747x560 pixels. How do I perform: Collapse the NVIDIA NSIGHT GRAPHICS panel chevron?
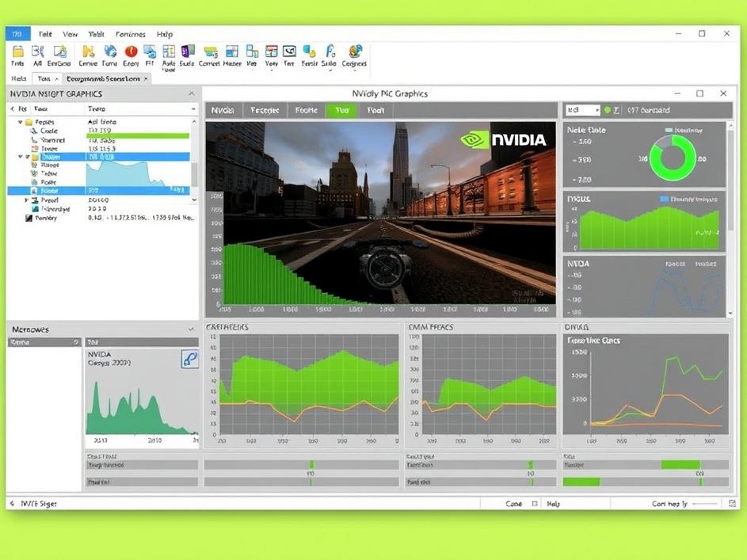(191, 94)
